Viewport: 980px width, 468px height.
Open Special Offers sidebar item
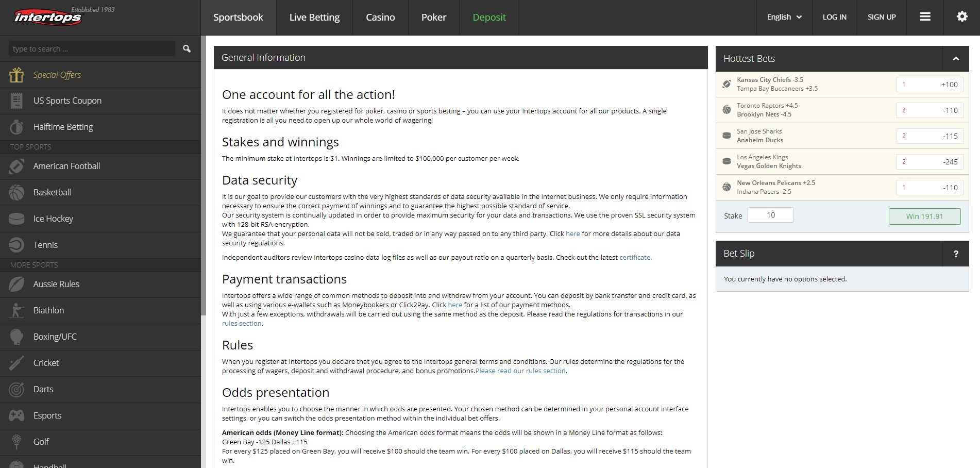click(x=100, y=75)
